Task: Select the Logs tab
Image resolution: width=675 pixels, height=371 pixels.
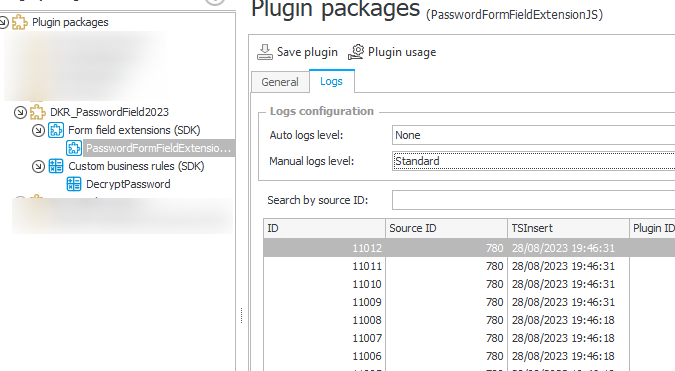Action: 331,81
